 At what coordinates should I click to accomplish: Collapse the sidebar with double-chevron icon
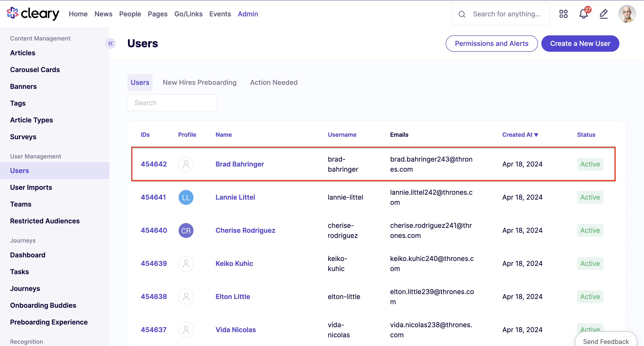tap(110, 43)
